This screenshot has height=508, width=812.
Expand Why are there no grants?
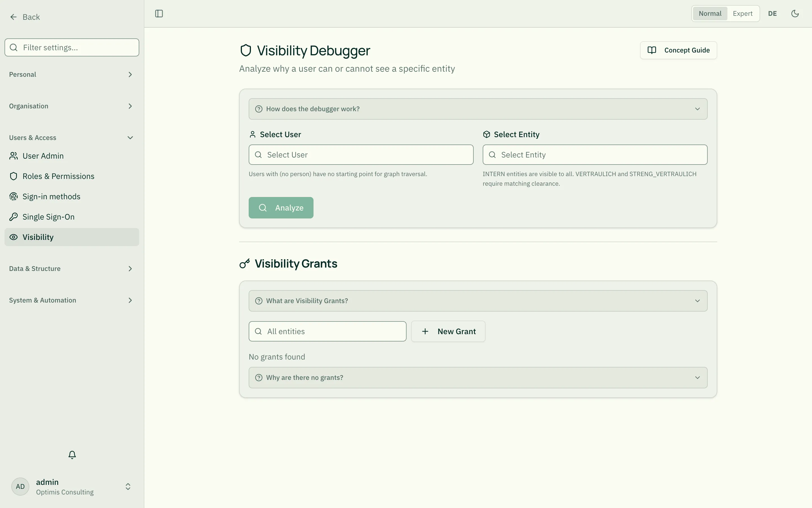478,378
